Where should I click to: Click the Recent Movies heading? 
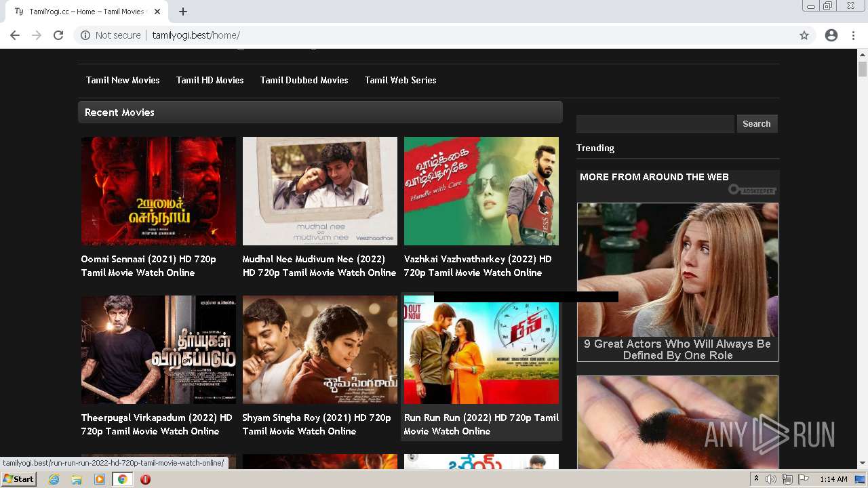coord(119,113)
